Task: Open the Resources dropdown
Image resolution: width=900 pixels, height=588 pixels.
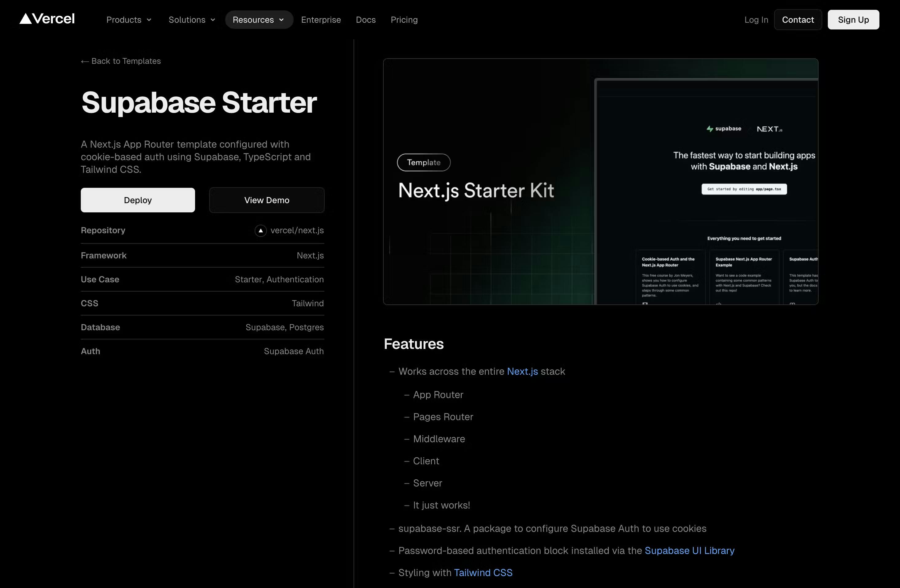Action: click(259, 20)
